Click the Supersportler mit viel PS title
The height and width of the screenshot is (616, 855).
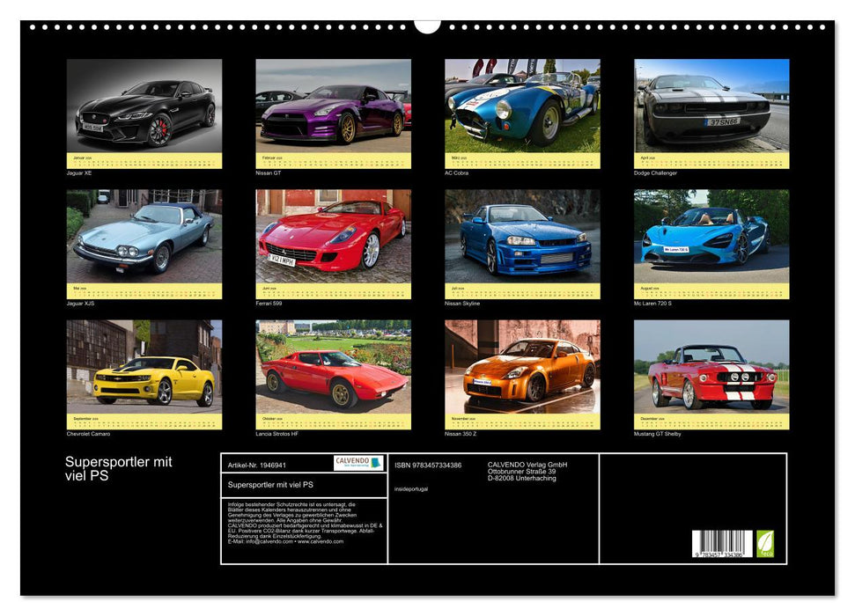pos(118,467)
